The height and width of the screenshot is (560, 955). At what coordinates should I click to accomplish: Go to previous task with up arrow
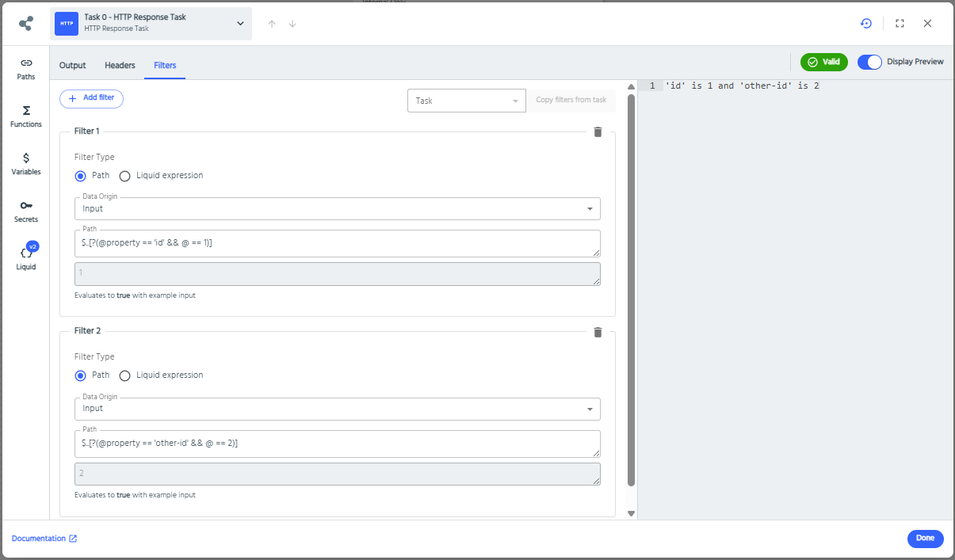[272, 24]
